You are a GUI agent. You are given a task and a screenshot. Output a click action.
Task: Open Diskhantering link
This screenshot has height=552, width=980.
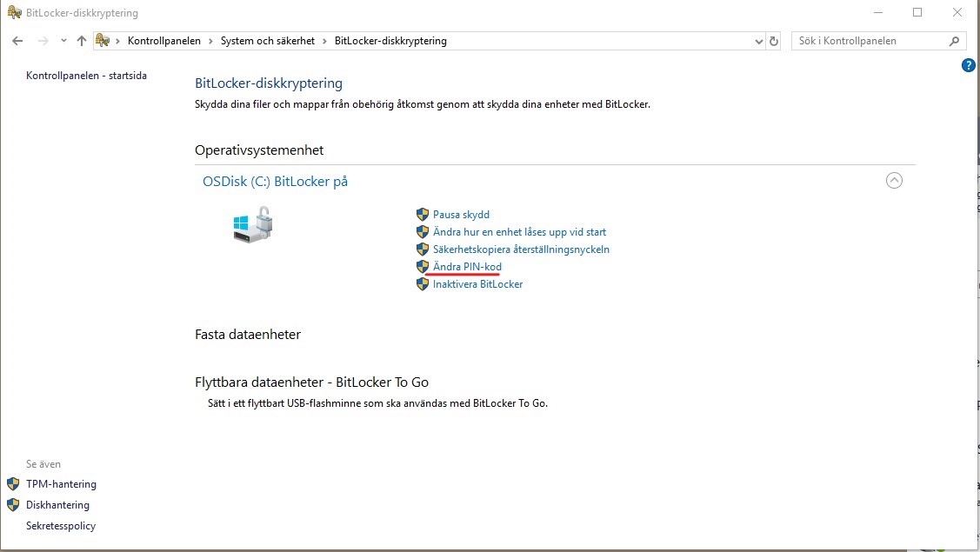pos(57,505)
